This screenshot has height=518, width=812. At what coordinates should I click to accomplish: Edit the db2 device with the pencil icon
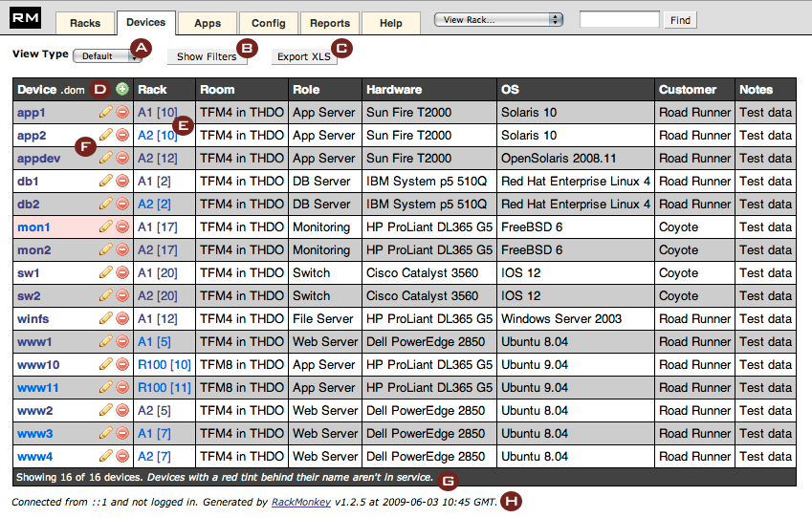click(x=105, y=204)
